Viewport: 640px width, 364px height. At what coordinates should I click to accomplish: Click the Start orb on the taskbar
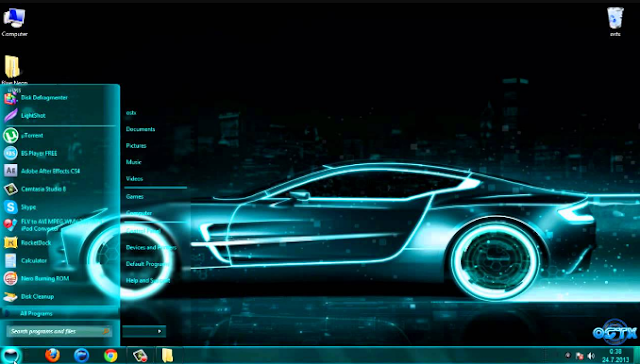point(11,355)
